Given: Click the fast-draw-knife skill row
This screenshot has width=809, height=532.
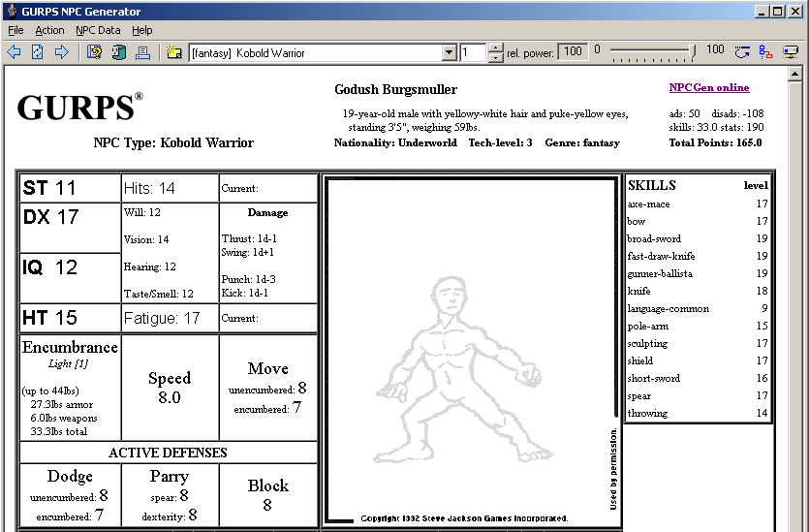Looking at the screenshot, I should coord(698,256).
